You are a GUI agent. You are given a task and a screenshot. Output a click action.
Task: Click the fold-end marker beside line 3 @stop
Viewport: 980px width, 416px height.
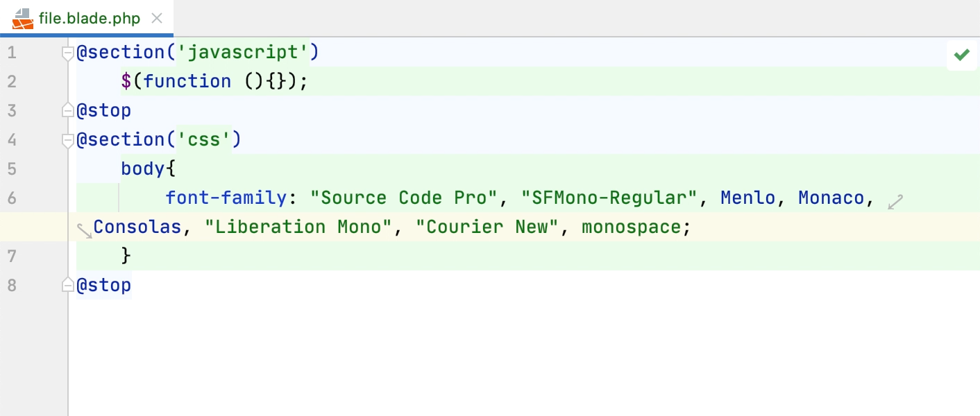coord(67,109)
